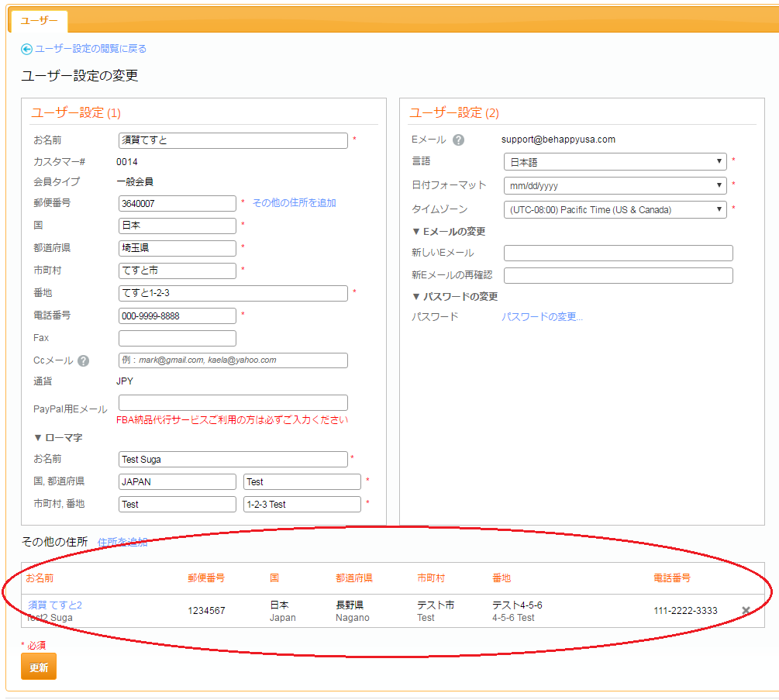This screenshot has height=700, width=779.
Task: Delete the 須賀 てすと2 address with X icon
Action: (746, 611)
